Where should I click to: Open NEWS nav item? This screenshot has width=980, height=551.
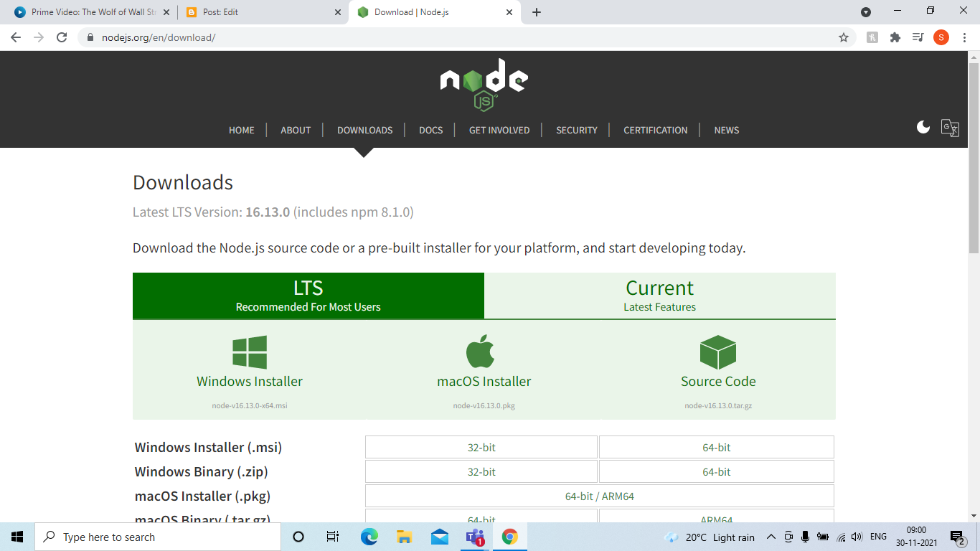[x=727, y=130]
